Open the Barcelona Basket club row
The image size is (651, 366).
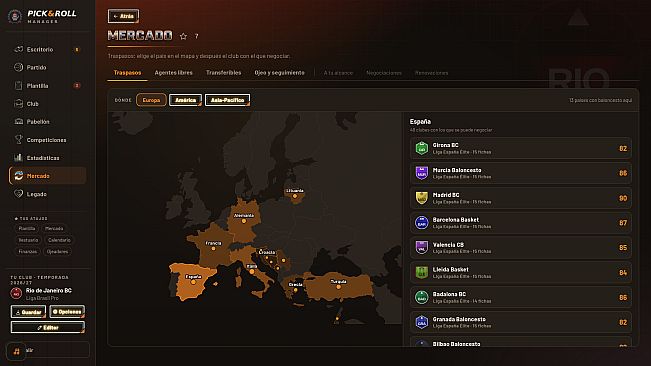pyautogui.click(x=521, y=223)
